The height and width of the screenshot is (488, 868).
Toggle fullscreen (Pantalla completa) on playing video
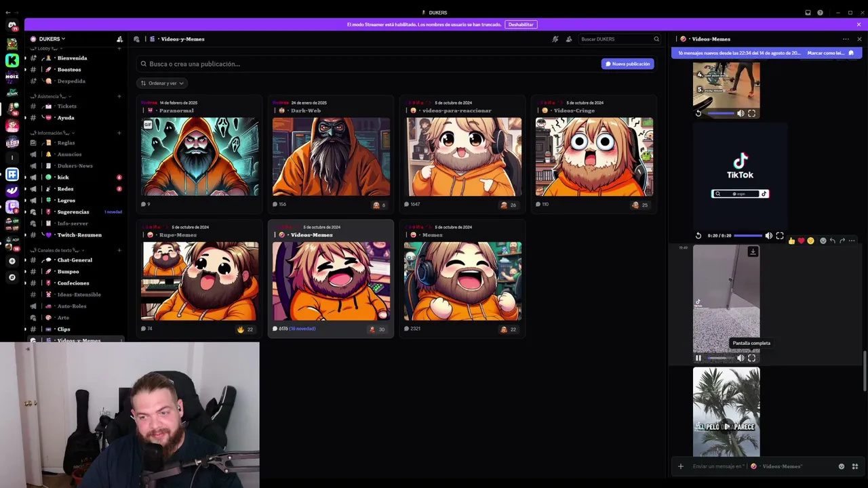[x=751, y=358]
